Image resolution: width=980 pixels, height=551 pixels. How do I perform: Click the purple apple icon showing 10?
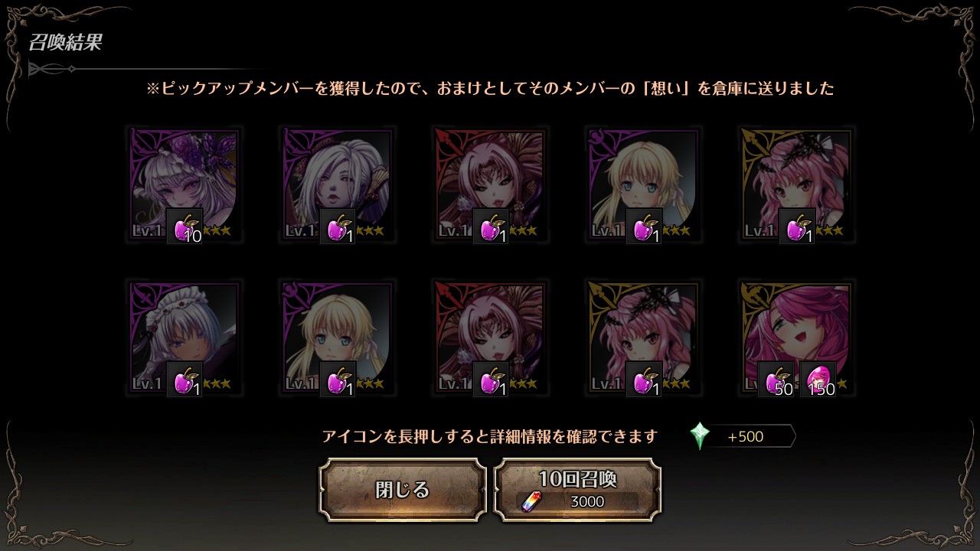tap(185, 227)
